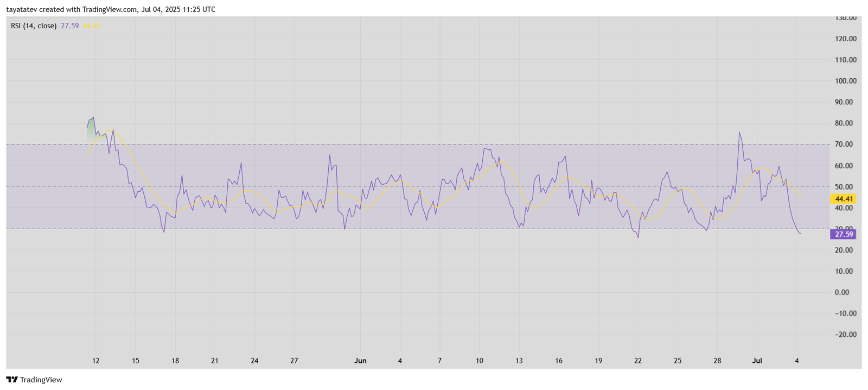Click the 13 date label on time axis

pos(519,361)
